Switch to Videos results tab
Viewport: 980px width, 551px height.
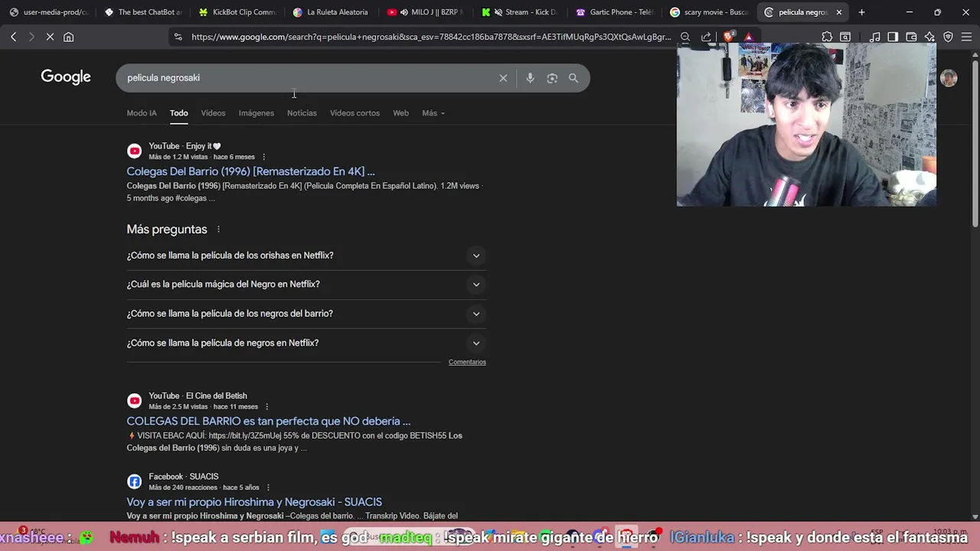[x=213, y=113]
